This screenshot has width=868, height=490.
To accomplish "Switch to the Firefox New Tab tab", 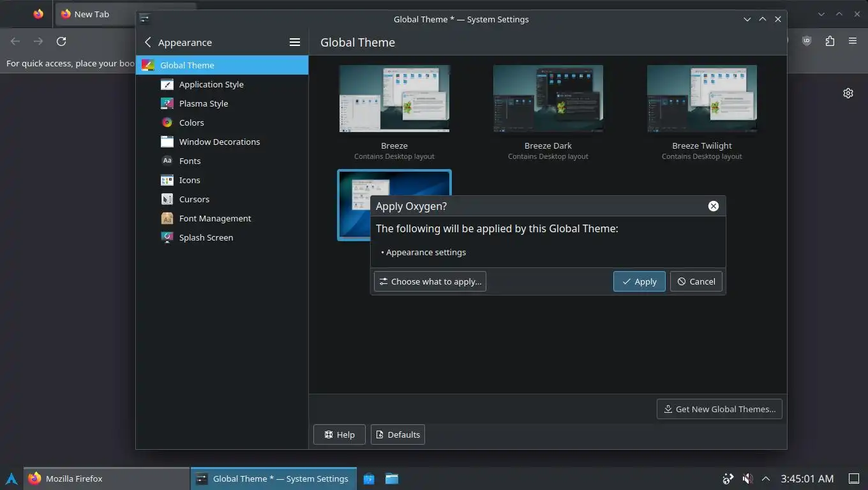I will [x=96, y=14].
